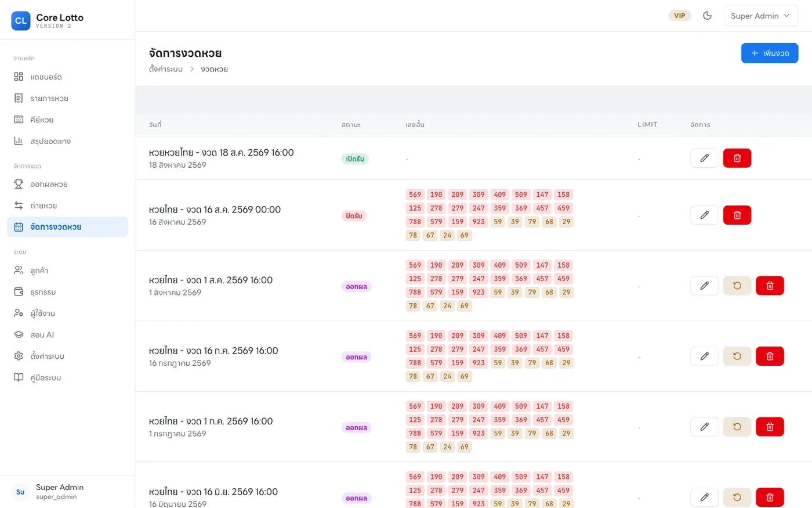The image size is (812, 508).
Task: Edit the งวด 18 ส.ค. 2569 row
Action: 705,158
